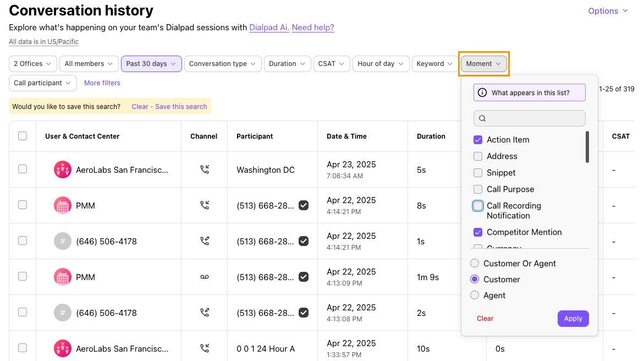Click the Participant column header
Screen dimensions: 644x361
[x=255, y=136]
